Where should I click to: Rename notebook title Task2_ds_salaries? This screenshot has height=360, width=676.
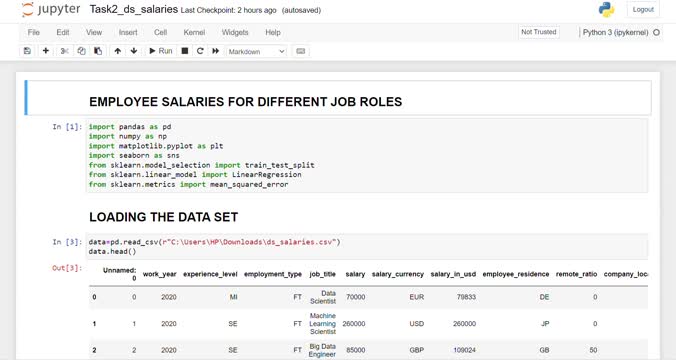pos(134,9)
